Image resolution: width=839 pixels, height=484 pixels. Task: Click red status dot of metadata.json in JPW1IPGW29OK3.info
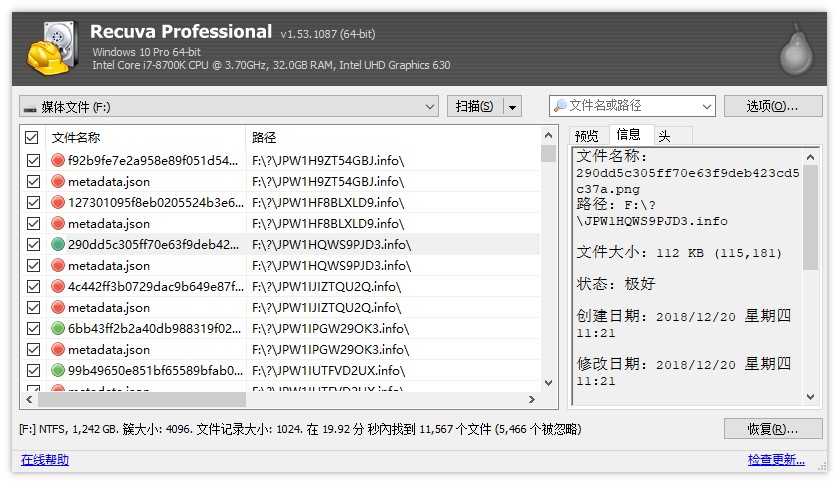click(58, 349)
